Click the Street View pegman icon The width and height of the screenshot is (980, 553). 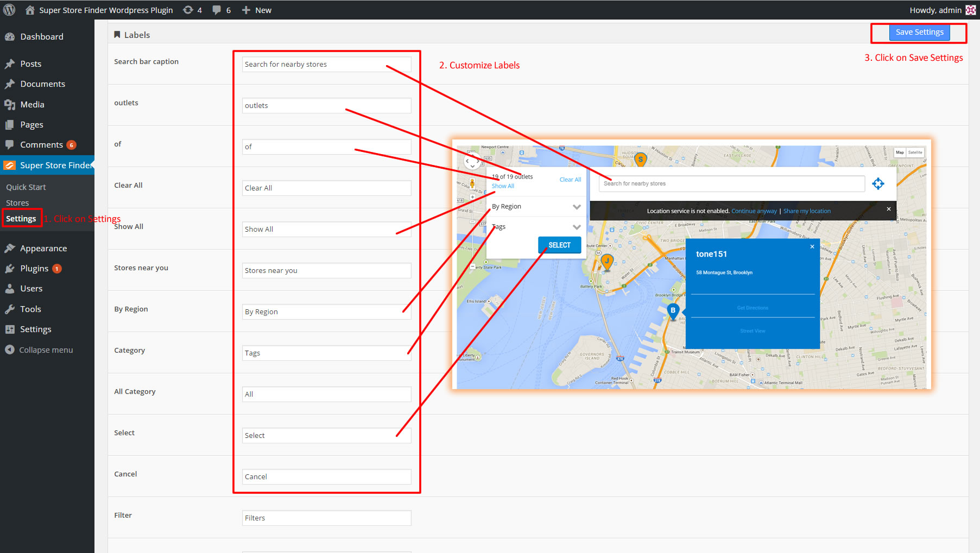coord(472,183)
